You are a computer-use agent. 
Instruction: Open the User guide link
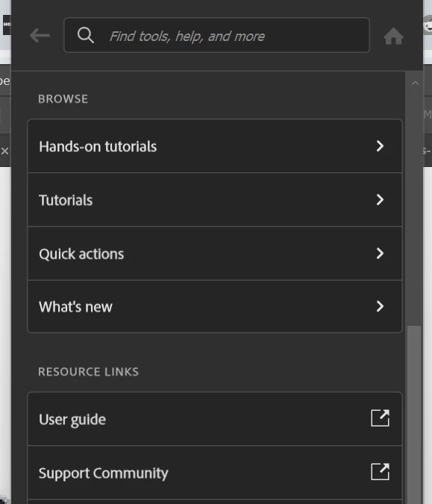tap(215, 419)
